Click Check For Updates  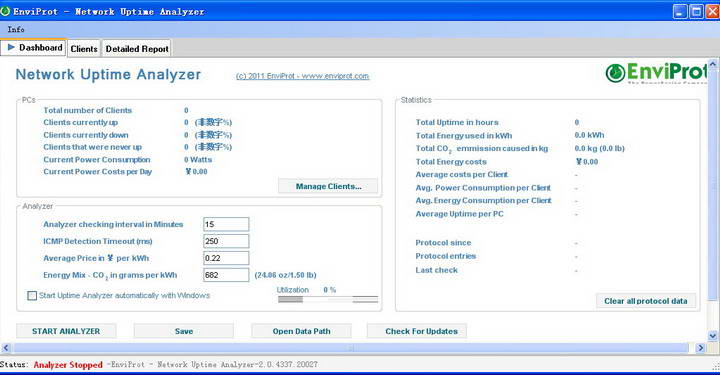click(416, 331)
